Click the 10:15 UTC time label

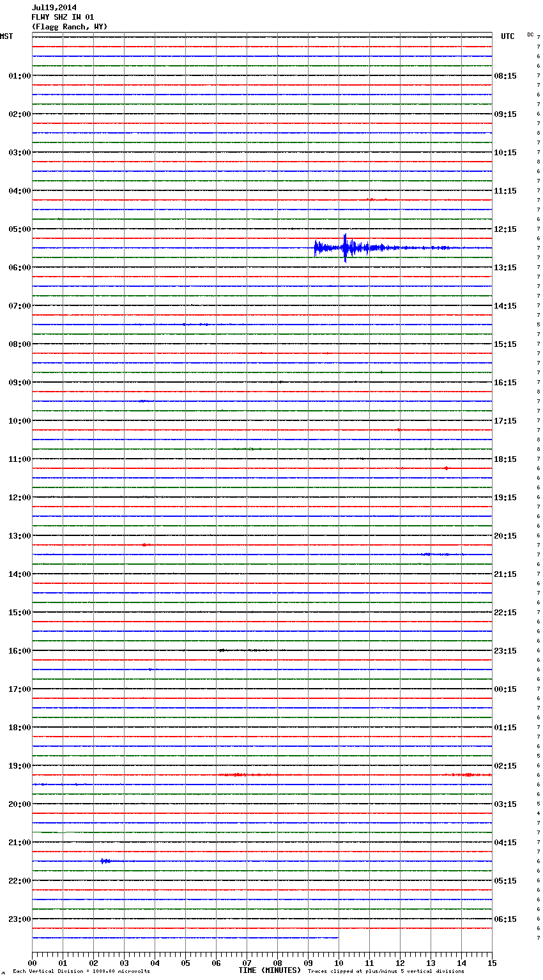[x=505, y=153]
